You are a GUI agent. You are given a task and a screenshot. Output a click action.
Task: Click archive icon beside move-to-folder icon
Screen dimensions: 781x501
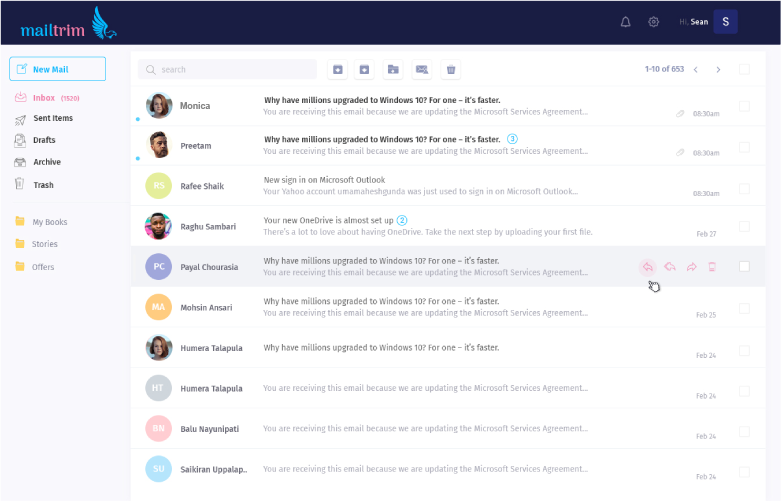click(x=364, y=69)
